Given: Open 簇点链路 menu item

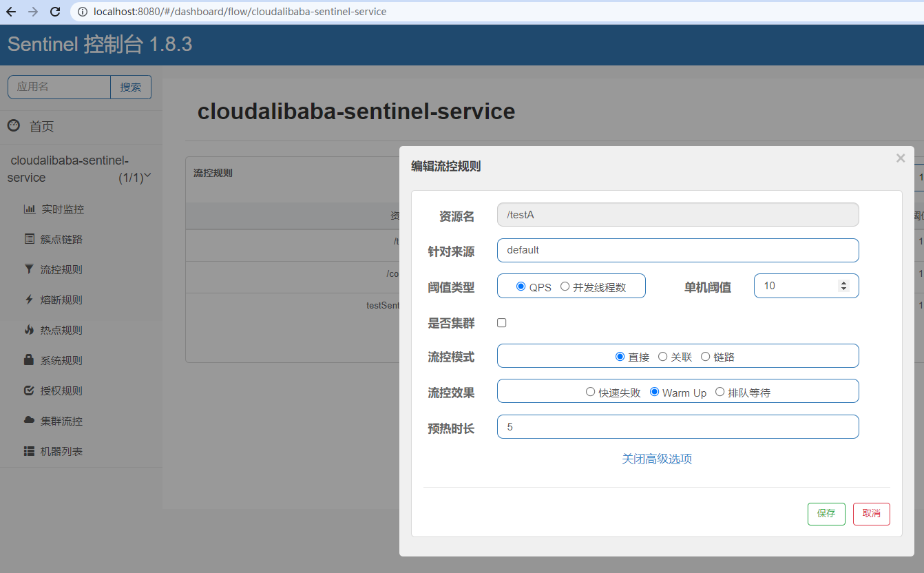Looking at the screenshot, I should [x=61, y=239].
